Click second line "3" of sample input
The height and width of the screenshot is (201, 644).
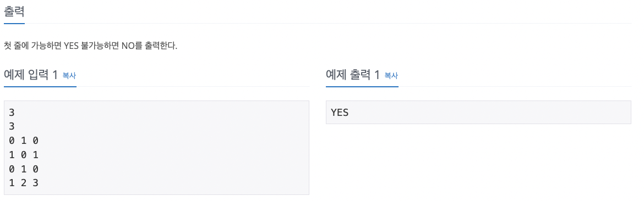(12, 126)
